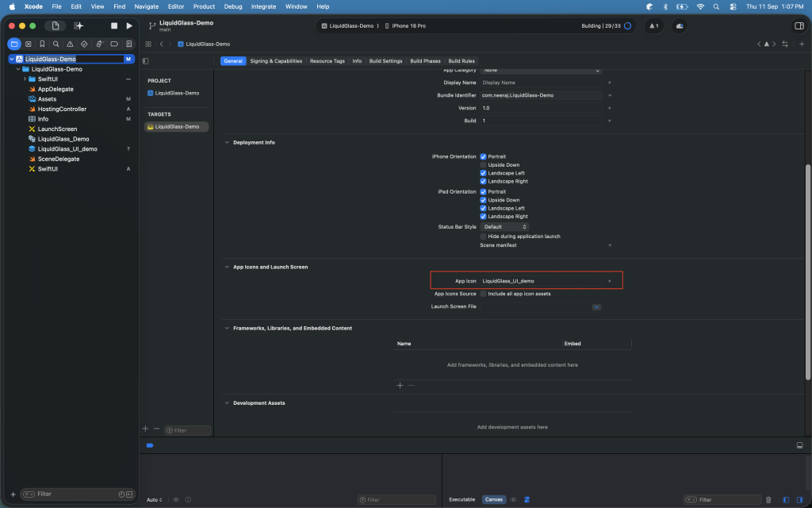The width and height of the screenshot is (812, 508).
Task: Collapse the Deployment Info section
Action: (227, 143)
